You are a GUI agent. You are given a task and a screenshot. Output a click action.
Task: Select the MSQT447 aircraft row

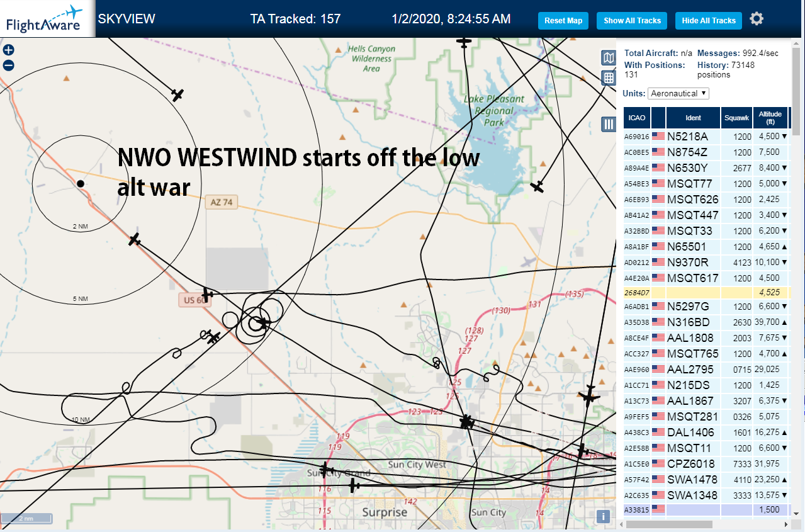(707, 215)
